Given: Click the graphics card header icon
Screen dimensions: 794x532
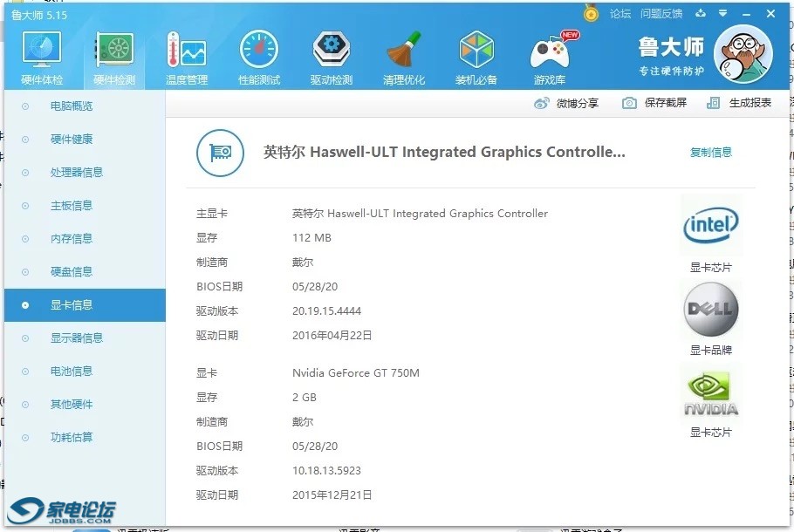Looking at the screenshot, I should click(x=220, y=153).
